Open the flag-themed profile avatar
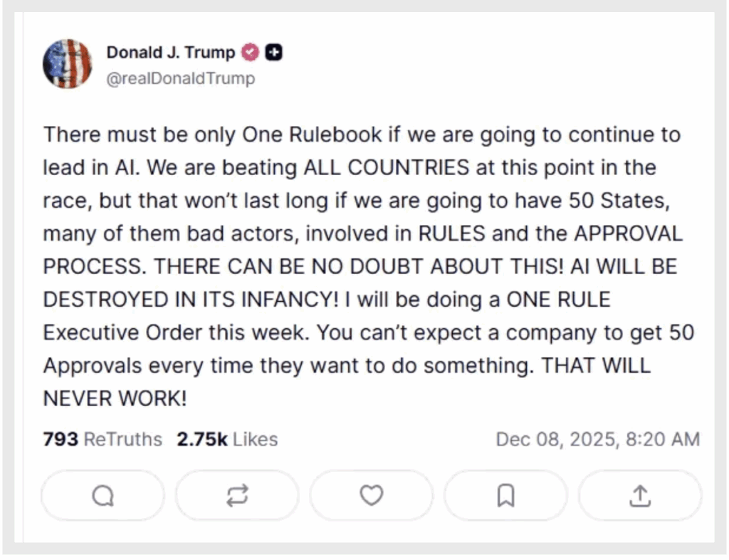 67,64
